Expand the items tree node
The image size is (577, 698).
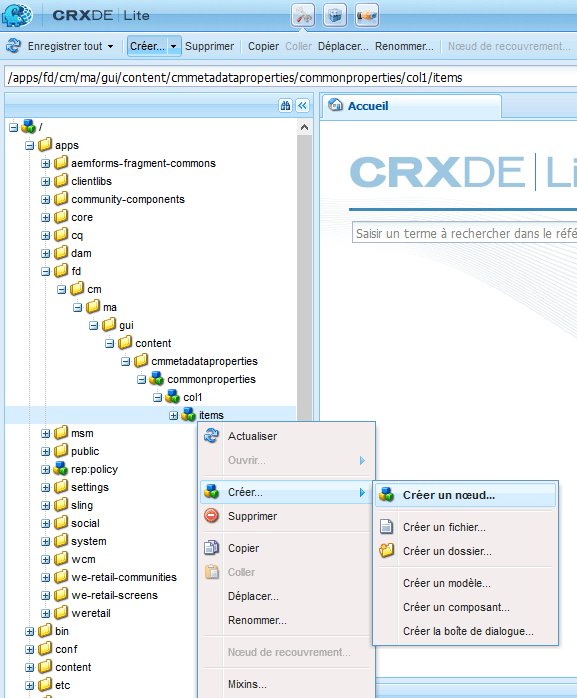[x=174, y=415]
